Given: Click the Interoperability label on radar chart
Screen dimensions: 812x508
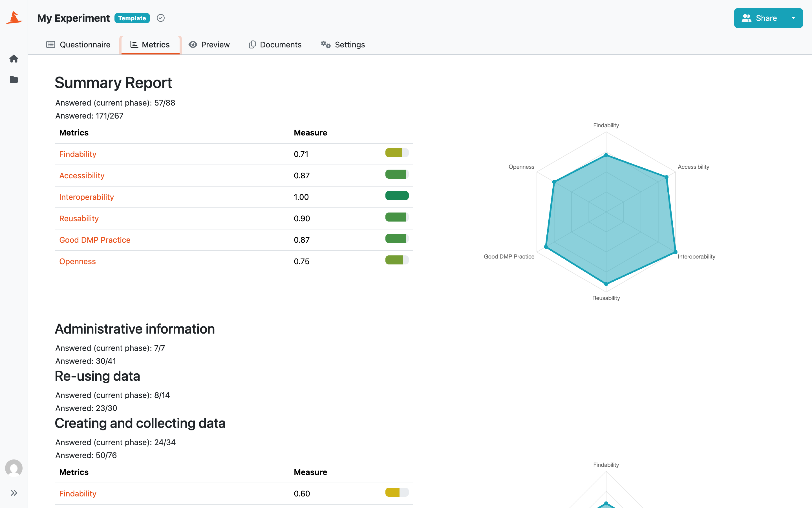Looking at the screenshot, I should click(x=696, y=257).
